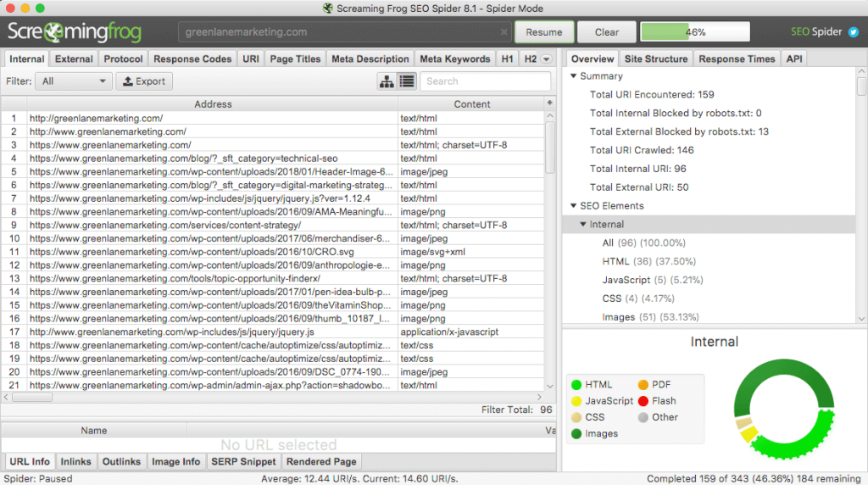The height and width of the screenshot is (485, 868).
Task: Click the horizontal scrollbar under table
Action: tap(32, 397)
